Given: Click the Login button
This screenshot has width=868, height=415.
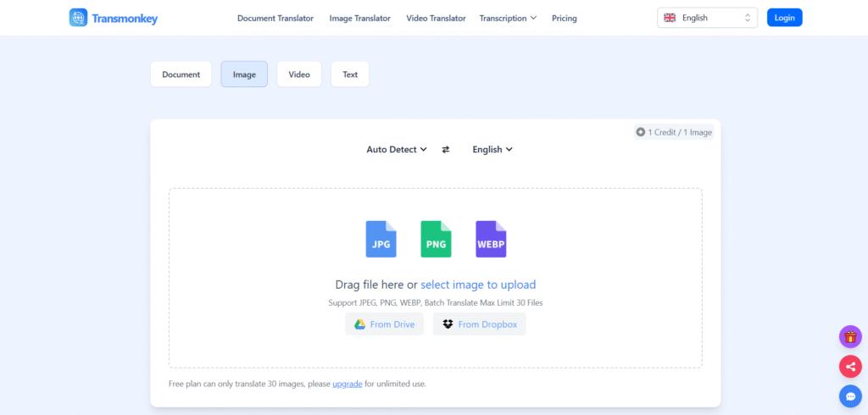Looking at the screenshot, I should [x=784, y=18].
